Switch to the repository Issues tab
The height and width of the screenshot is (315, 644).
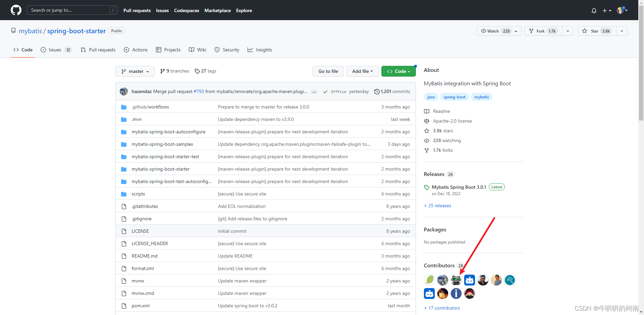(56, 50)
